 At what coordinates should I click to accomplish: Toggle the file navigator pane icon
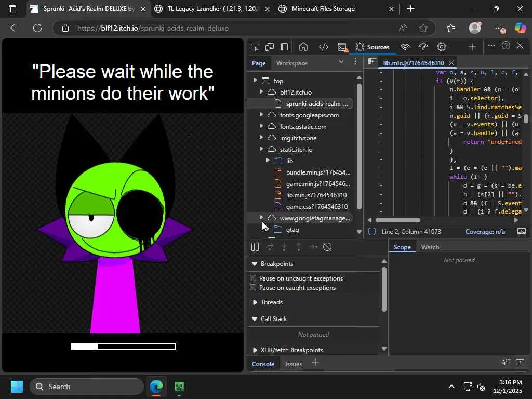[x=372, y=61]
